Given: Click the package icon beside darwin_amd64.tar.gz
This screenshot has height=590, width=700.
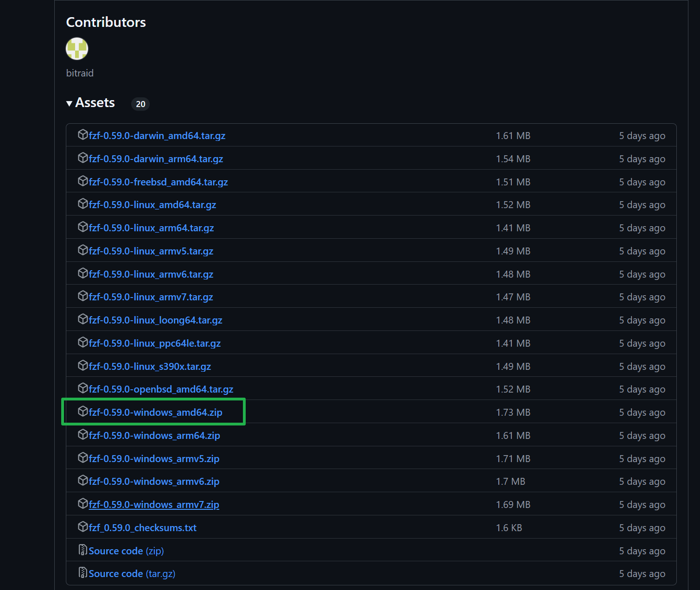Looking at the screenshot, I should click(x=83, y=135).
